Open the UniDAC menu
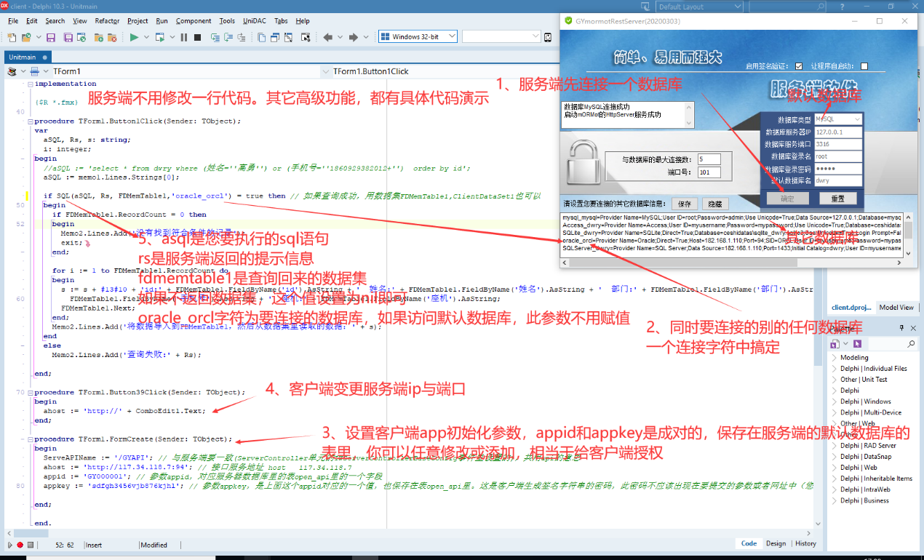Screen dimensions: 924x560 click(255, 21)
